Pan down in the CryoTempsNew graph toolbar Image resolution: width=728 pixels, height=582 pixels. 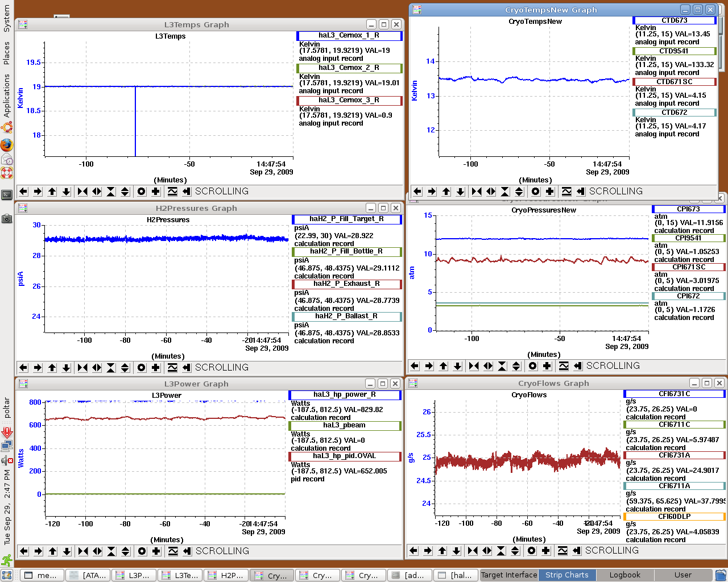461,192
